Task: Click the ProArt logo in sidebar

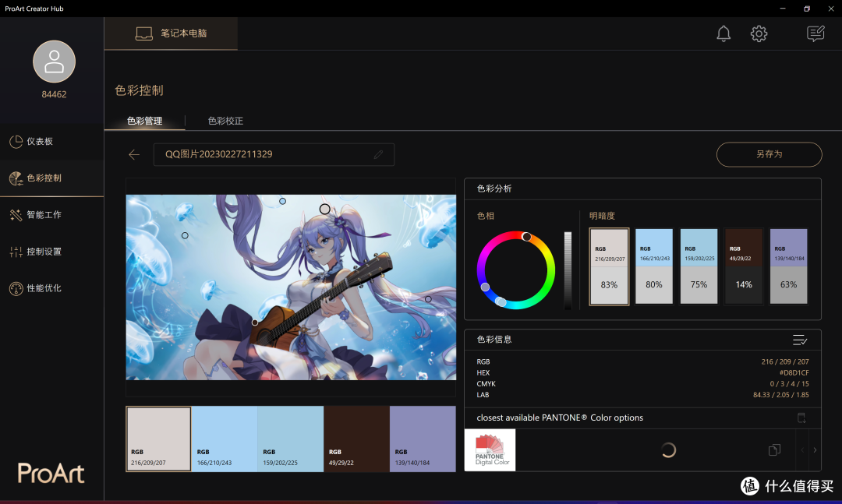Action: [51, 473]
